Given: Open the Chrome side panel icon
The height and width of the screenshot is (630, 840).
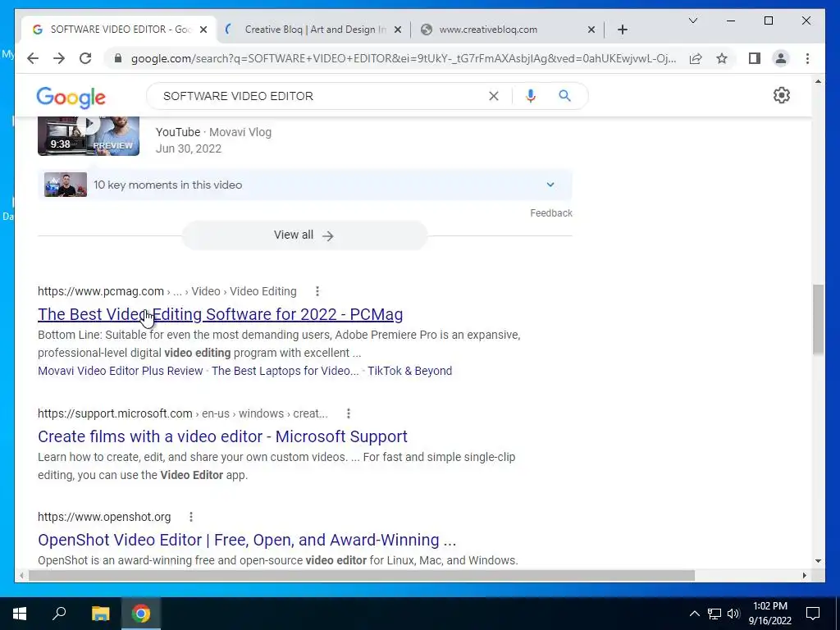Looking at the screenshot, I should (755, 58).
